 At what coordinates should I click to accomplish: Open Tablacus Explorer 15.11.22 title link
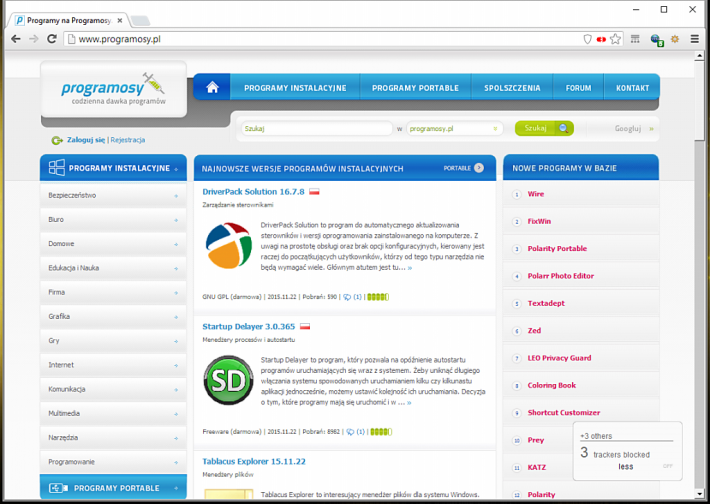click(254, 461)
